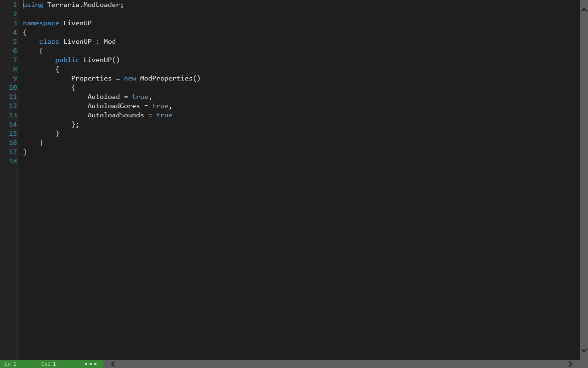Image resolution: width=588 pixels, height=368 pixels.
Task: Click the 'Ln 1' status indicator
Action: (11, 364)
